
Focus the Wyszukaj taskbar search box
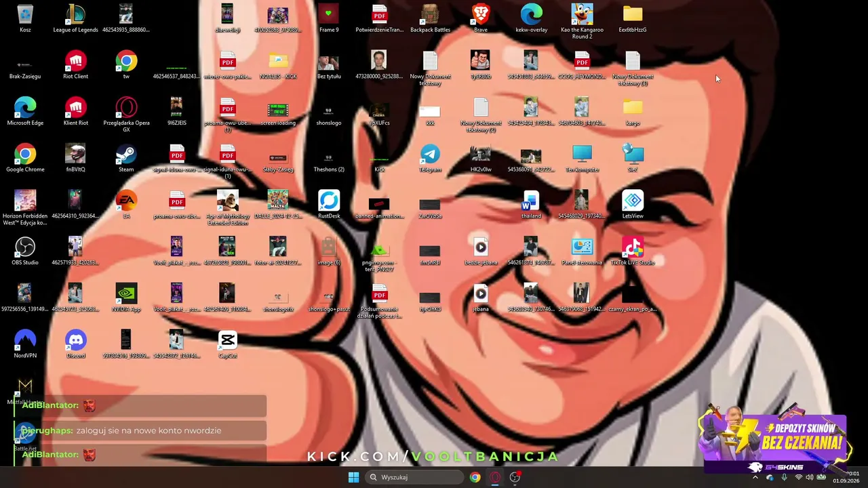(x=413, y=477)
